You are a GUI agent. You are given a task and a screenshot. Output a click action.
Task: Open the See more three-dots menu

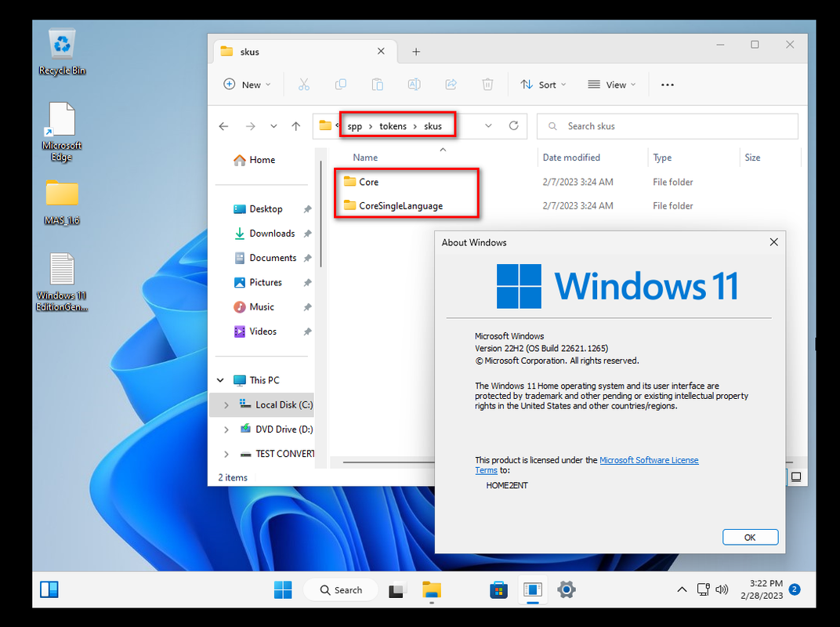(668, 85)
